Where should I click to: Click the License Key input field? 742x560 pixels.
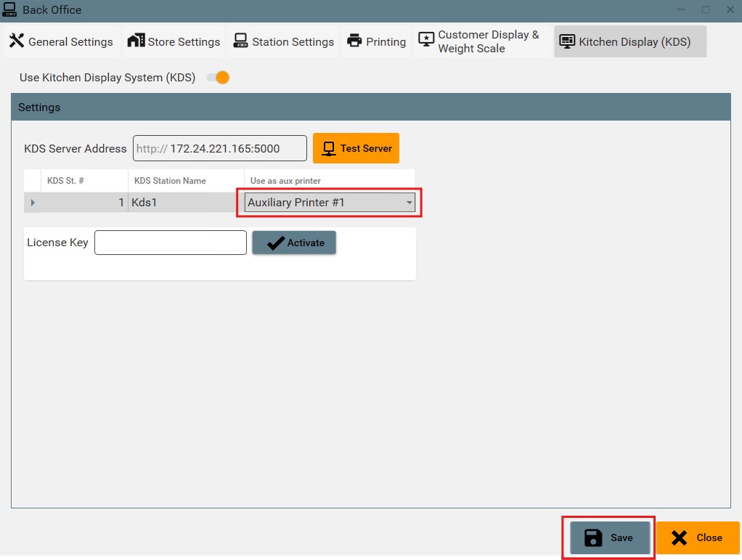(171, 243)
